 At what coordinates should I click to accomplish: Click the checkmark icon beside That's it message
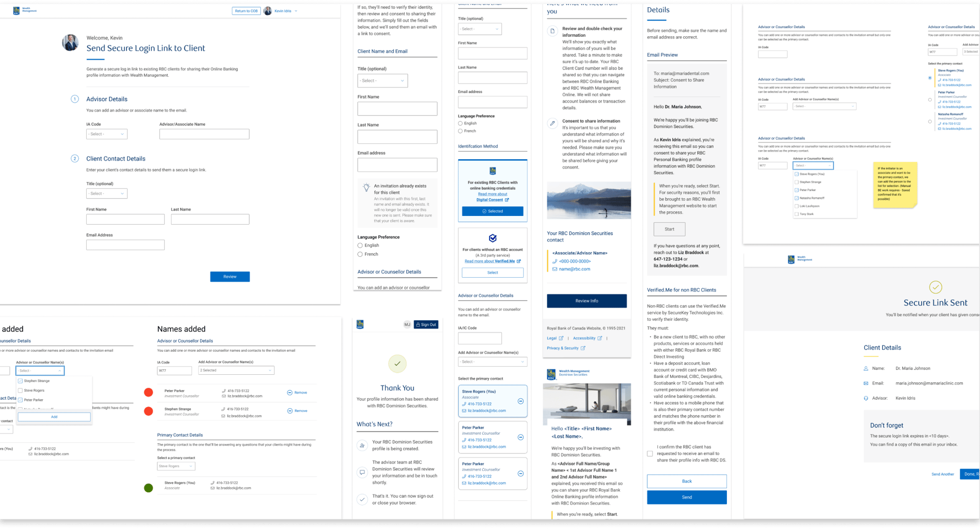362,499
